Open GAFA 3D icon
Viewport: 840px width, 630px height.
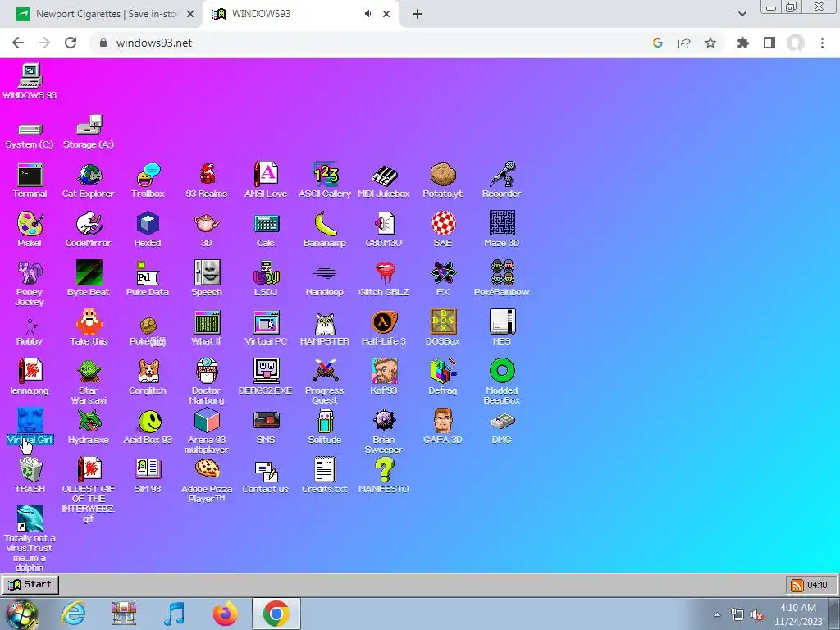[x=442, y=427]
